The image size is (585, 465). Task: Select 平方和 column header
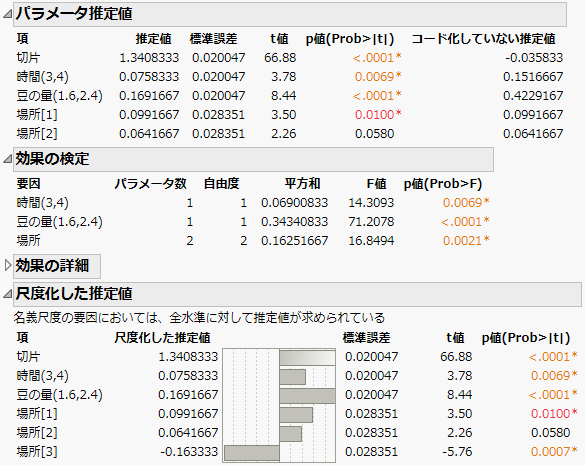click(x=302, y=184)
